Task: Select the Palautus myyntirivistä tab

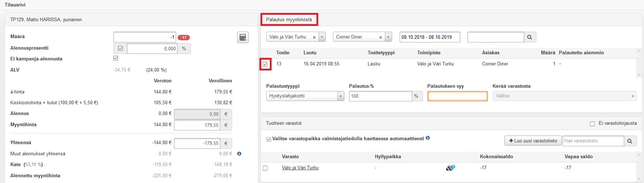Action: click(289, 20)
